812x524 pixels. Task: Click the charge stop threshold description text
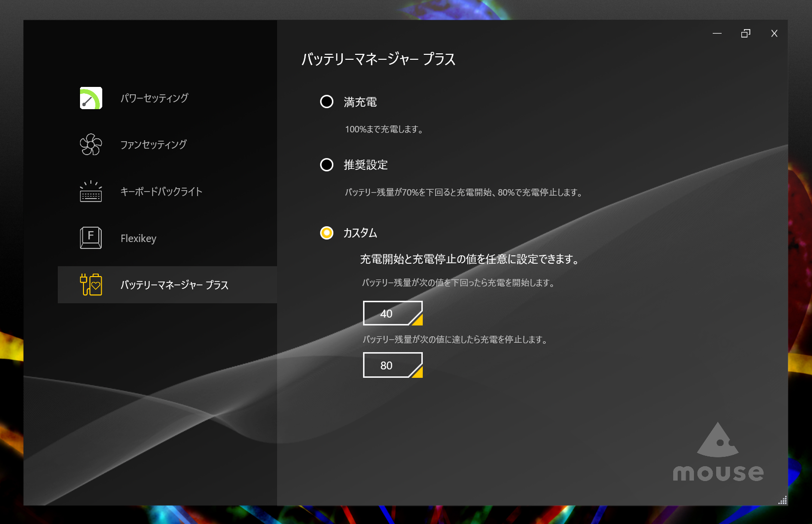[455, 339]
